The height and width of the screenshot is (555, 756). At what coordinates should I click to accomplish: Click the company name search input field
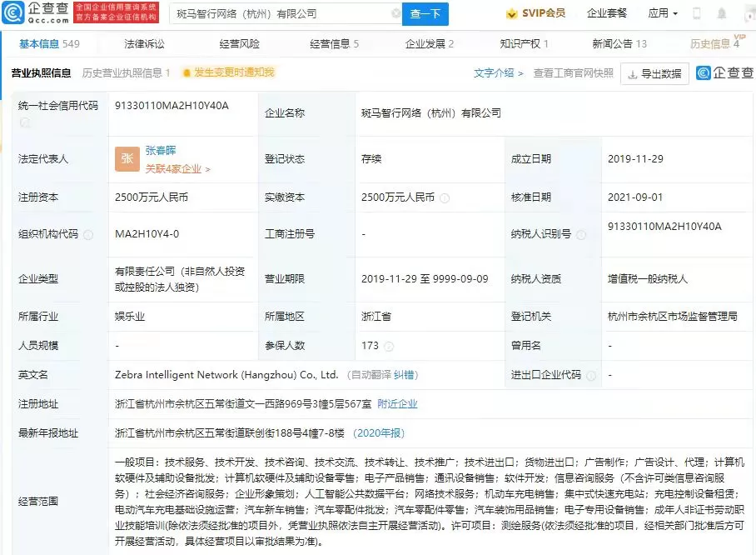[283, 14]
